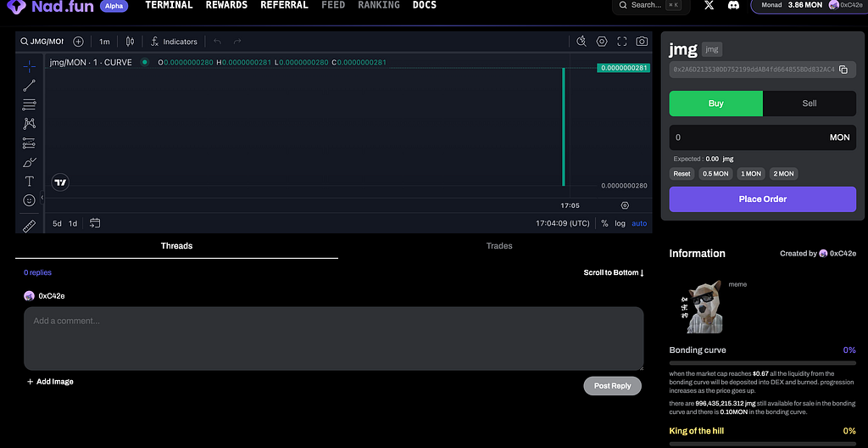
Task: Select the Buy side toggle
Action: click(715, 104)
